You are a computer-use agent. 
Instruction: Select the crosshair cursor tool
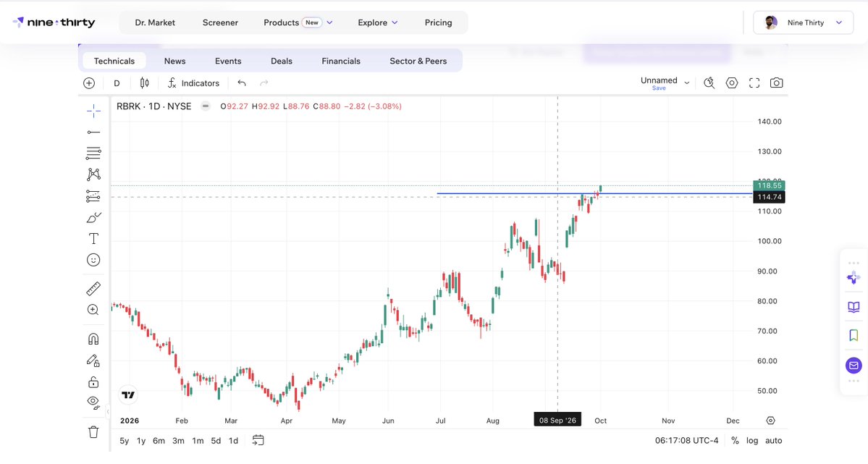tap(93, 111)
